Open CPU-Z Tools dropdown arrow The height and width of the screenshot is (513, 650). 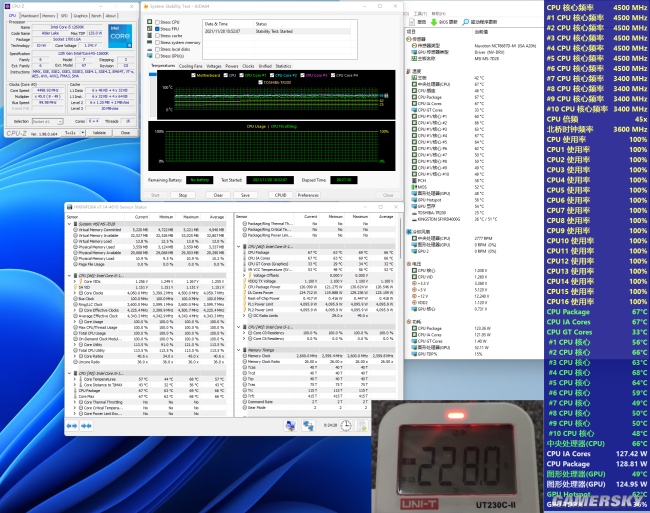[83, 133]
